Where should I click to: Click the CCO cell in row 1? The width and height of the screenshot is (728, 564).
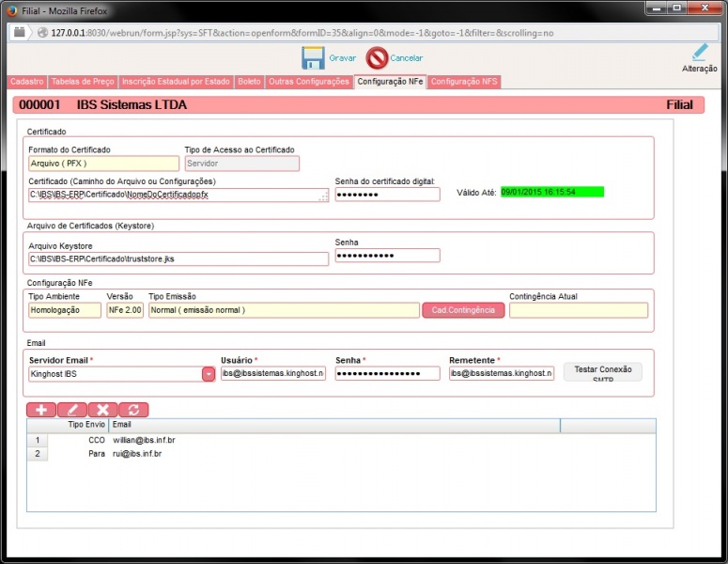point(97,440)
